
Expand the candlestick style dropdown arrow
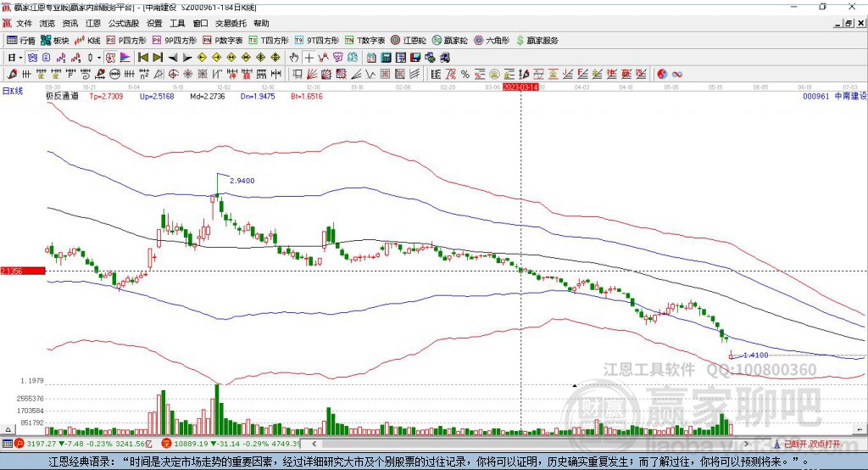coord(99,58)
